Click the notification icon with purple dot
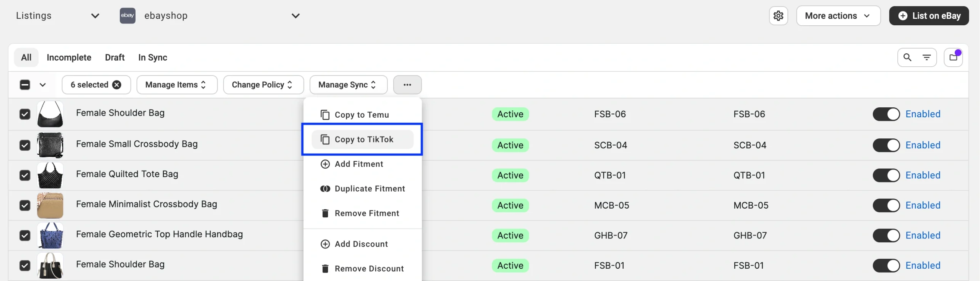 953,58
